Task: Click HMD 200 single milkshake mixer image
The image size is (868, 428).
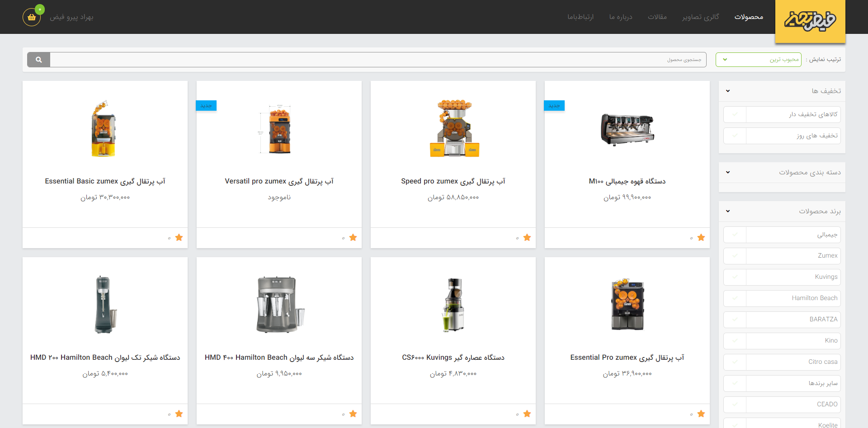Action: coord(105,305)
